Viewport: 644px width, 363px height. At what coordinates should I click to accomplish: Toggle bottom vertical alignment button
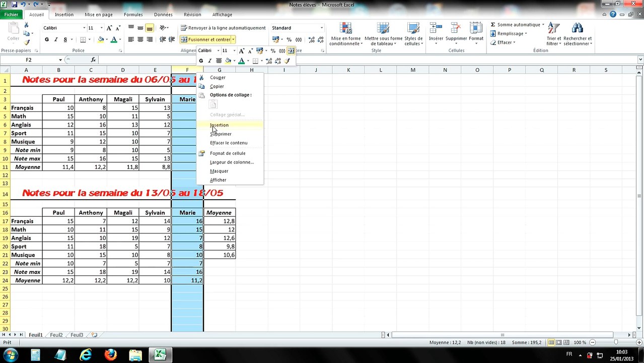(150, 28)
